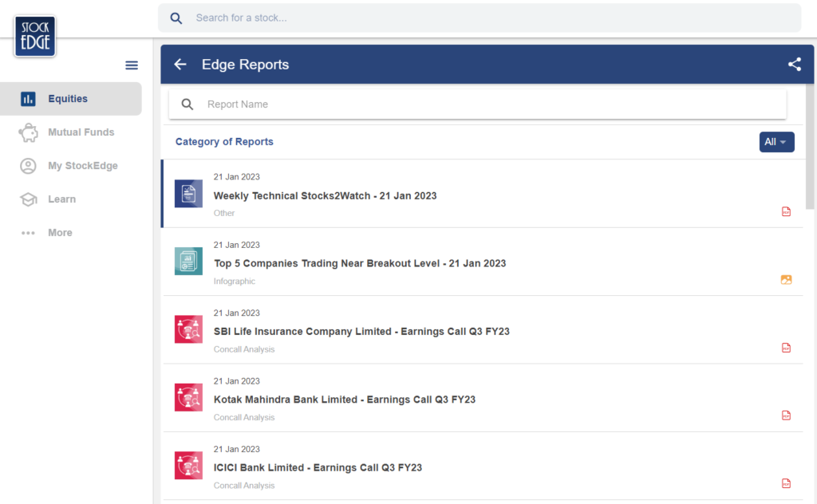
Task: Click Kotak Mahindra concall thumbnail icon
Action: [x=188, y=397]
